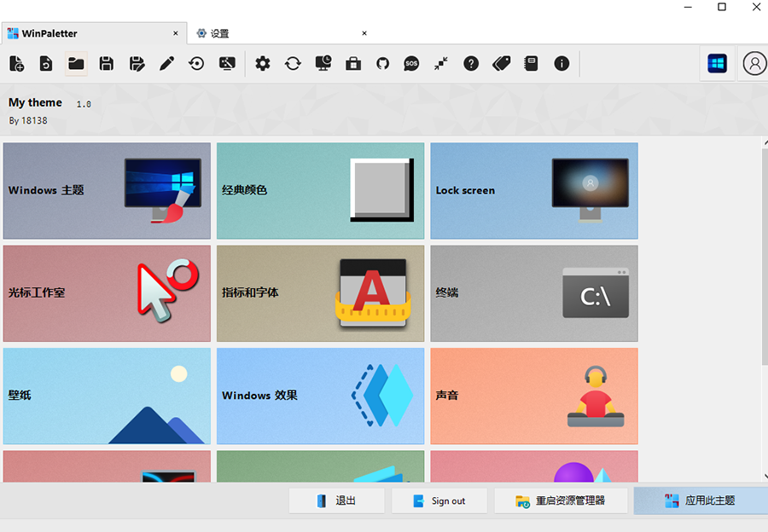Open the Lock screen tile
Viewport: 768px width, 532px height.
(x=534, y=191)
